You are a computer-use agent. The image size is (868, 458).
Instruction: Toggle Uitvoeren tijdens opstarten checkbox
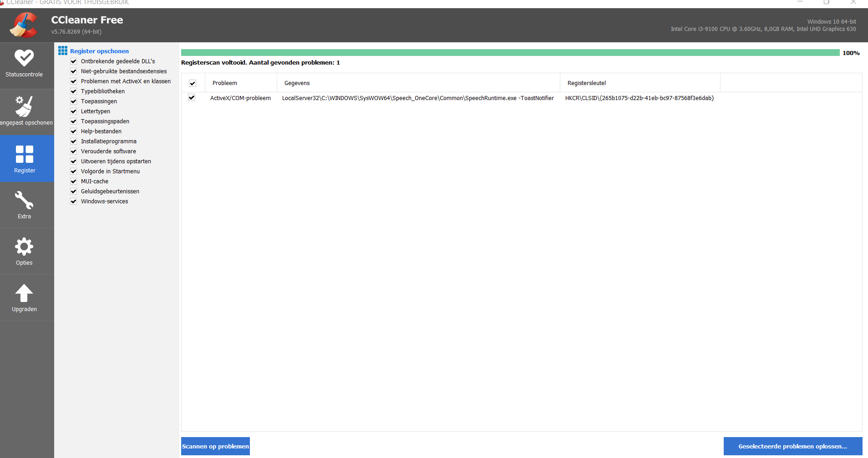click(x=73, y=161)
